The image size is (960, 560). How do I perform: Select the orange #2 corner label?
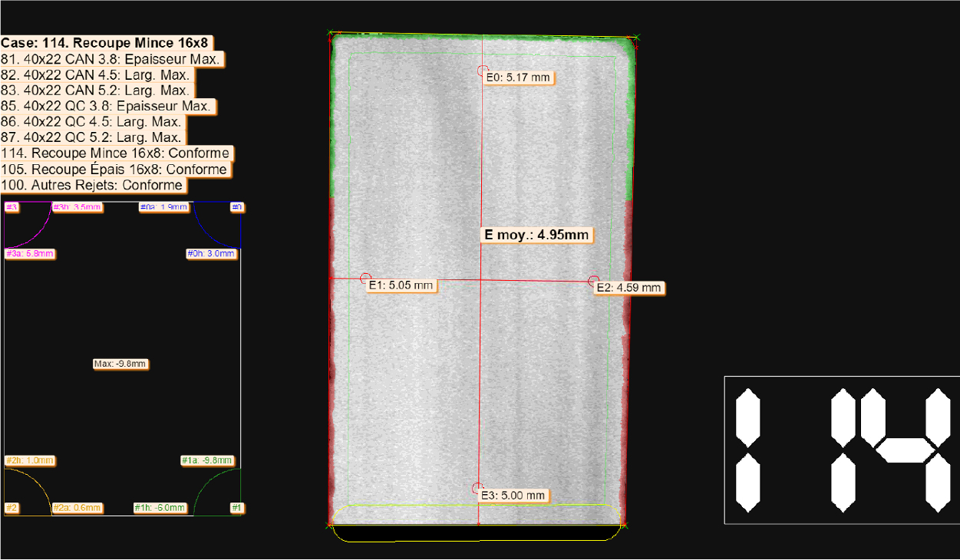tap(12, 508)
